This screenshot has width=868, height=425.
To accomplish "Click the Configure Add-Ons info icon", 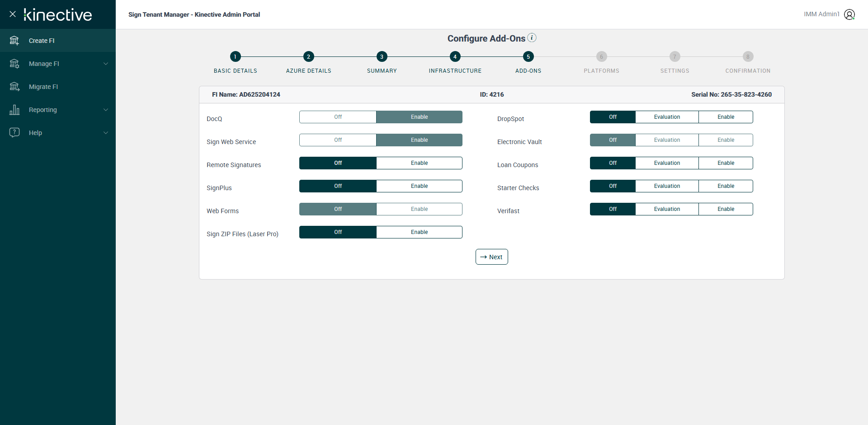I will click(532, 37).
